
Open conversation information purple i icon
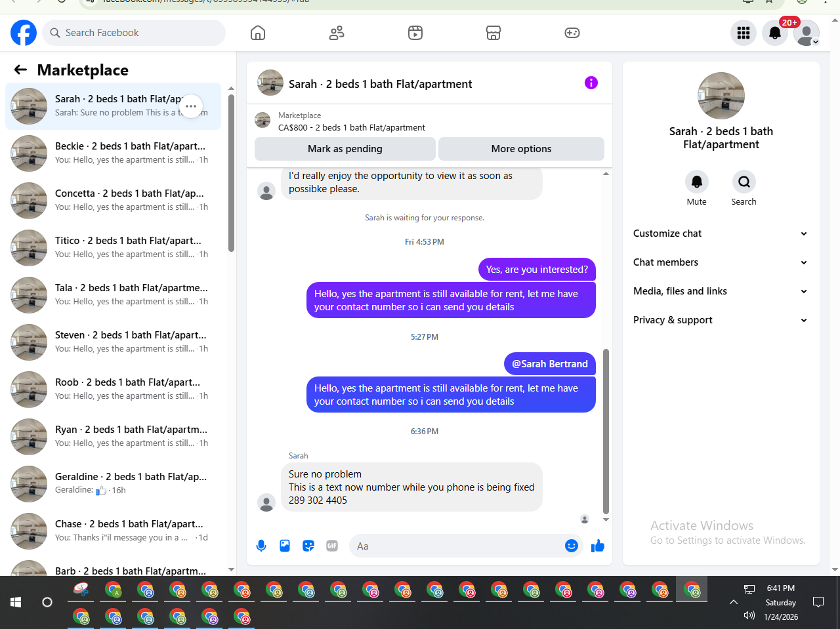(x=591, y=83)
